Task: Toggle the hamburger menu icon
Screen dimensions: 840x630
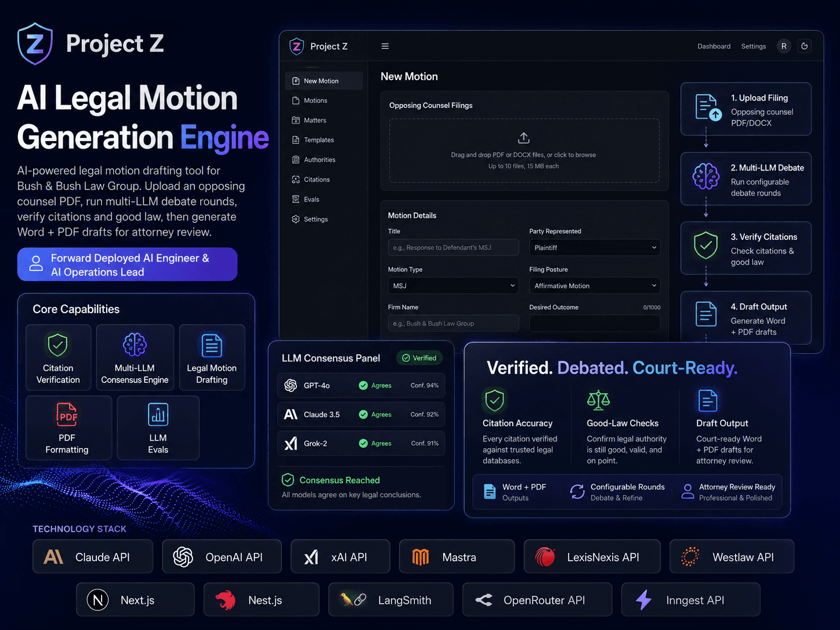Action: tap(385, 46)
